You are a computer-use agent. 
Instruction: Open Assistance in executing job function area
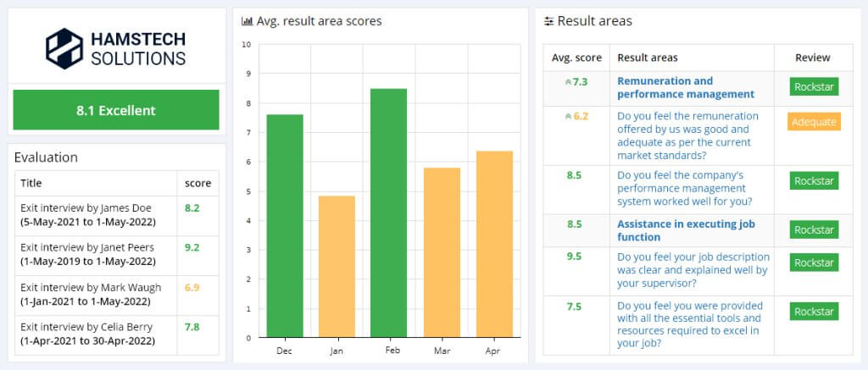tap(686, 230)
